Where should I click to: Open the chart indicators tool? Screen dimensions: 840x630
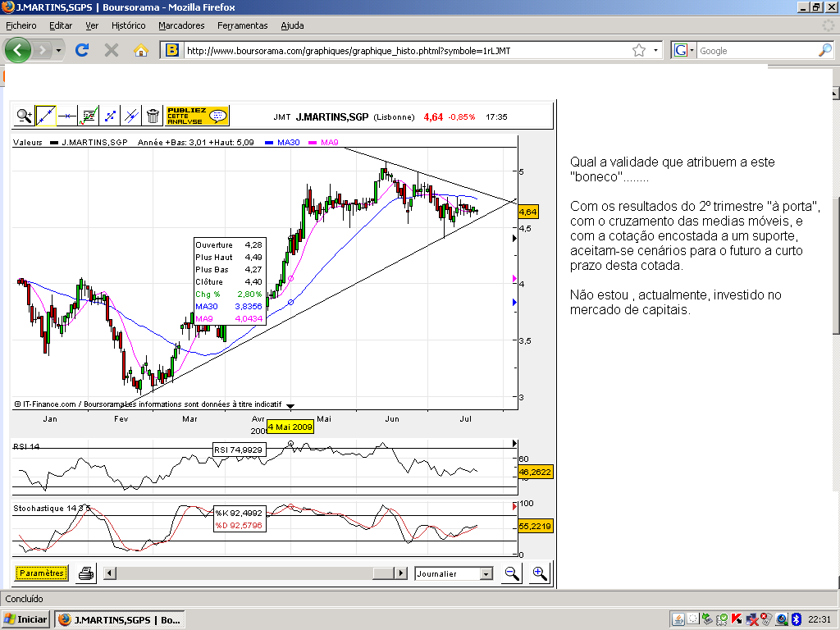coord(89,116)
